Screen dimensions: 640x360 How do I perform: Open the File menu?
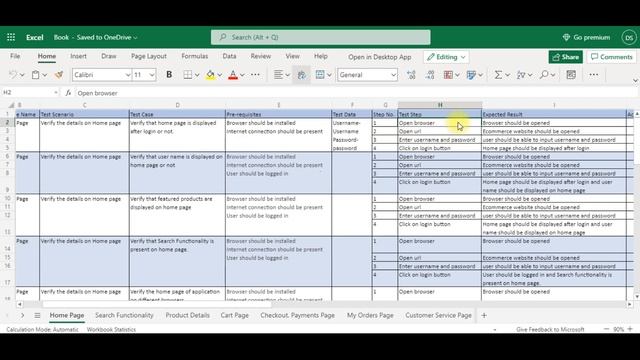tap(15, 56)
